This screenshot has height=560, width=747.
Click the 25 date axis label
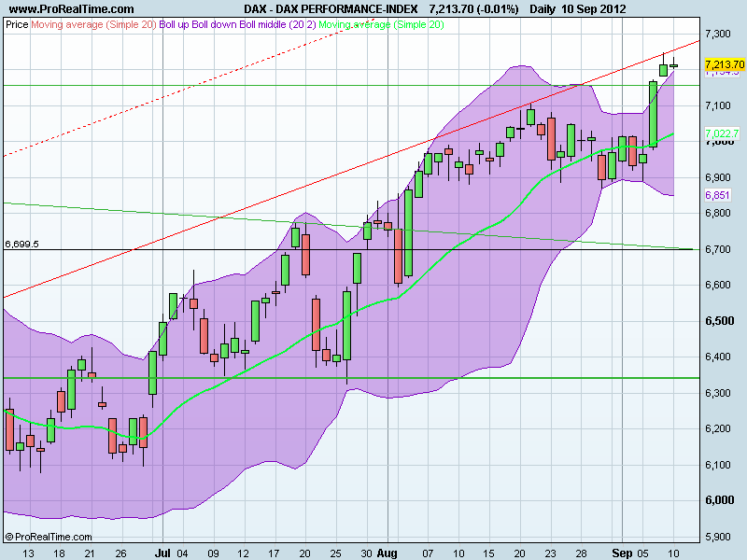tap(335, 553)
